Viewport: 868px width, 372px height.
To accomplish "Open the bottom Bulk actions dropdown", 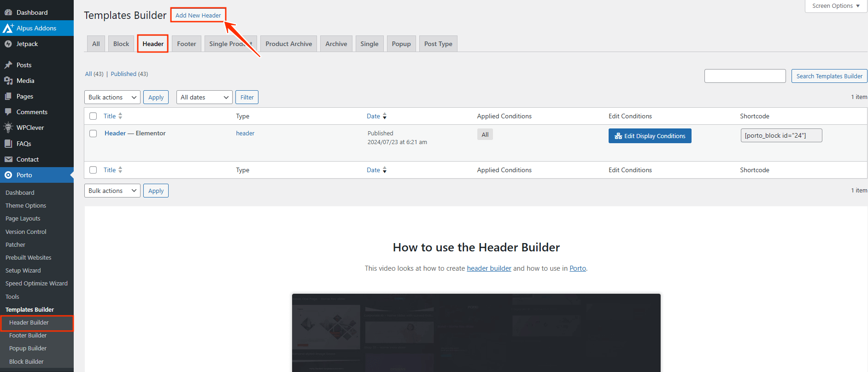I will (112, 191).
